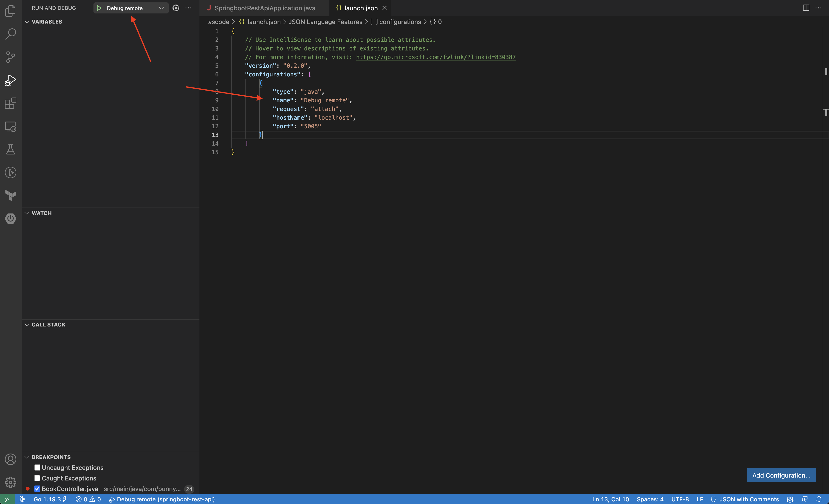Click the red breakpoint dot for BookController.java
This screenshot has width=829, height=504.
(x=28, y=489)
